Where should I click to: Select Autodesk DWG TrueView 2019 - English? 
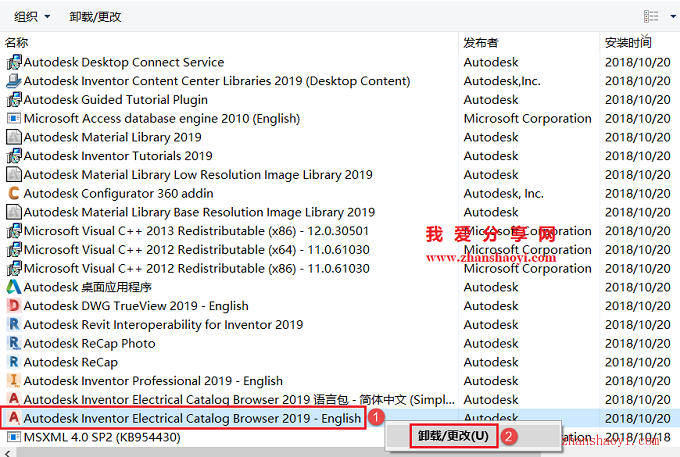pyautogui.click(x=136, y=306)
